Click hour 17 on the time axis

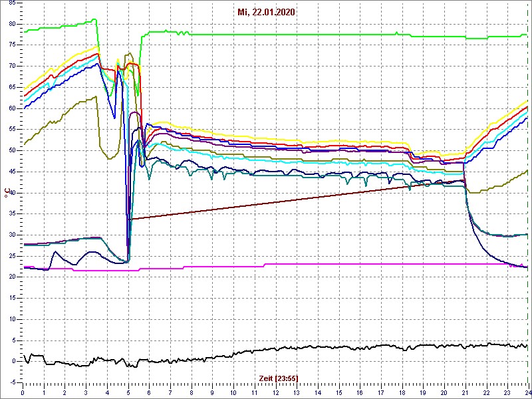point(380,392)
